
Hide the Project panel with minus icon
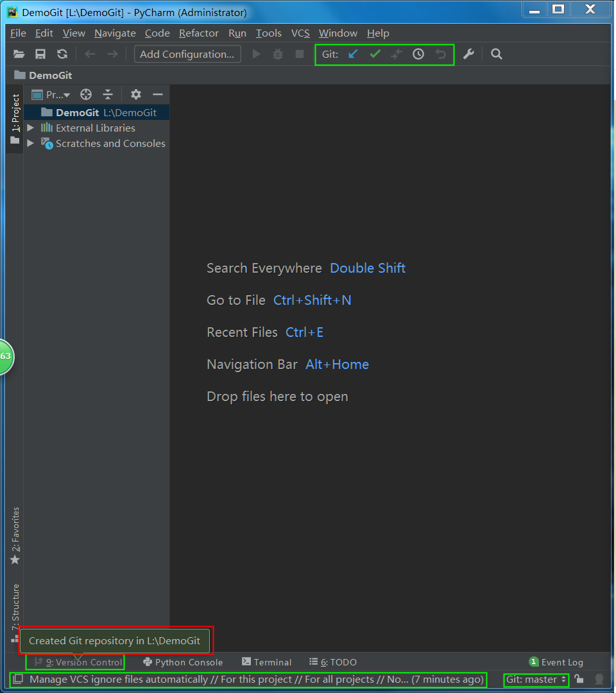coord(158,95)
